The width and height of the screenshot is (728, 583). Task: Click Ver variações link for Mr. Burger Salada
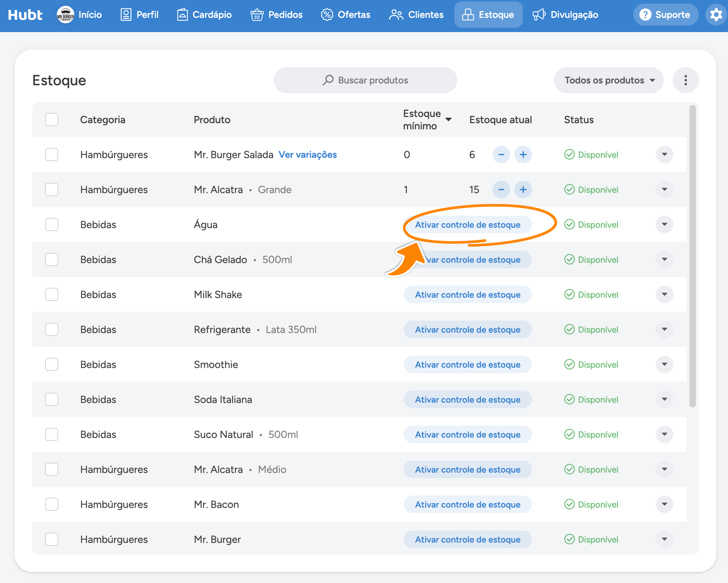[x=308, y=154]
